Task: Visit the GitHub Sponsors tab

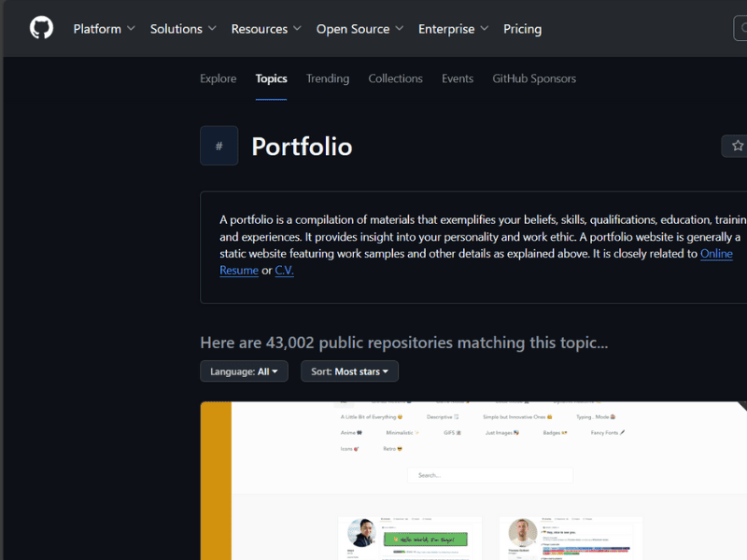Action: click(534, 78)
